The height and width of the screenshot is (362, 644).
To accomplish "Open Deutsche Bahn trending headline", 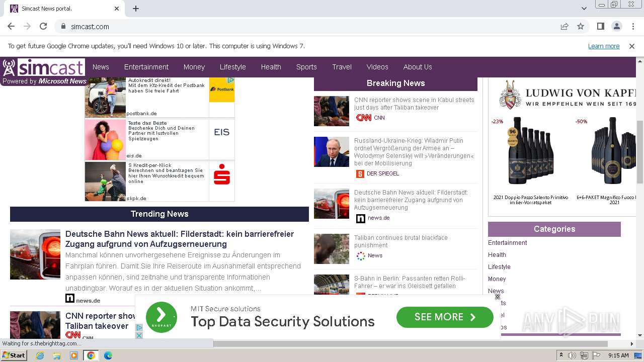I will pyautogui.click(x=180, y=239).
